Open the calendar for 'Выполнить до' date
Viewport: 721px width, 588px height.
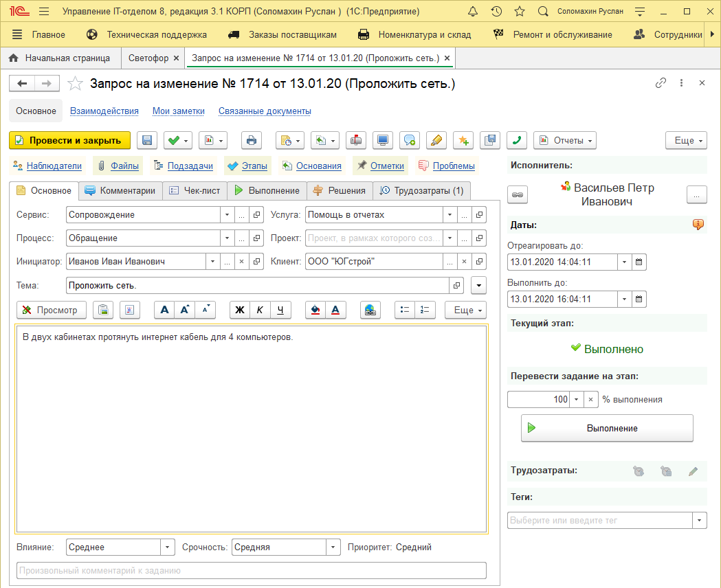(639, 299)
